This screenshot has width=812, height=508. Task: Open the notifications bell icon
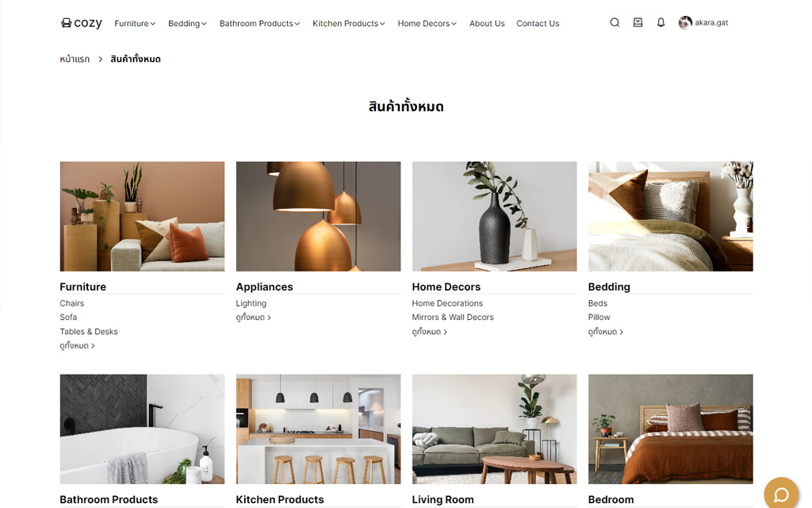click(661, 23)
